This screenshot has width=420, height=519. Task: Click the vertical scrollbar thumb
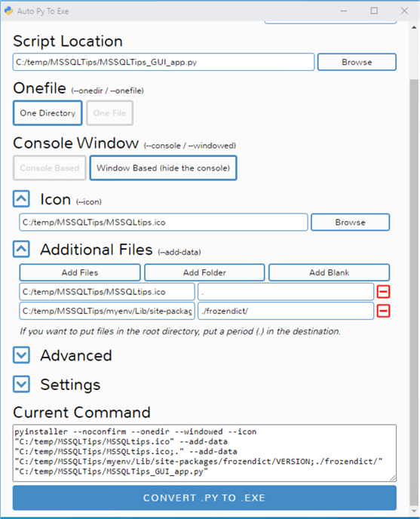pos(414,291)
